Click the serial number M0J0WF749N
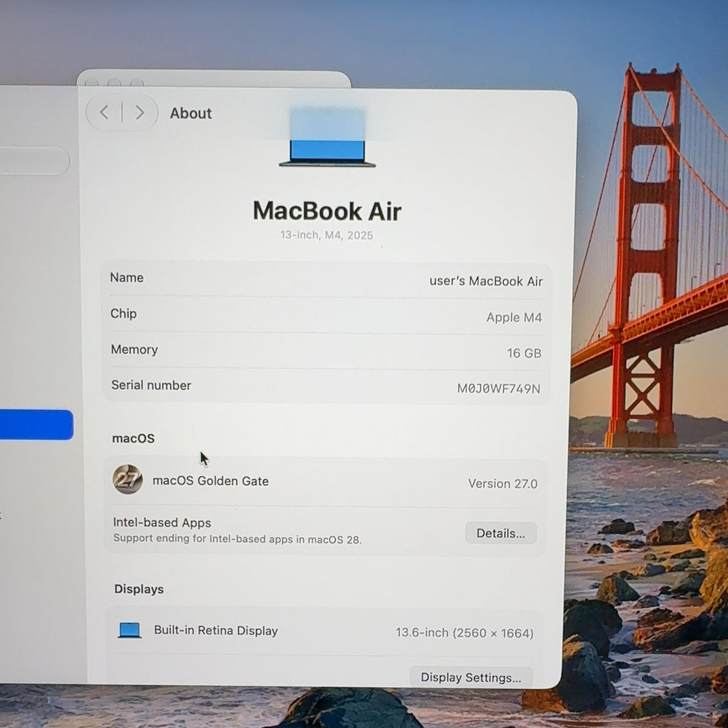The image size is (728, 728). point(499,388)
